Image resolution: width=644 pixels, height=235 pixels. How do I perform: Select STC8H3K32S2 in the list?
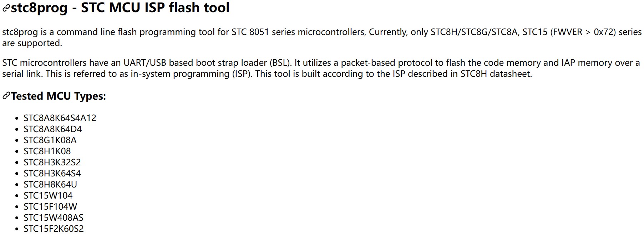52,162
